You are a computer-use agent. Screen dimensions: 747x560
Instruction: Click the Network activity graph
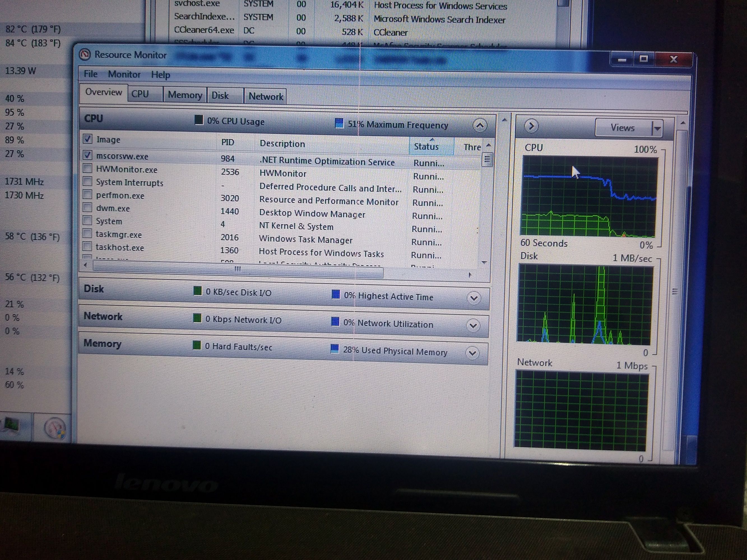(581, 410)
